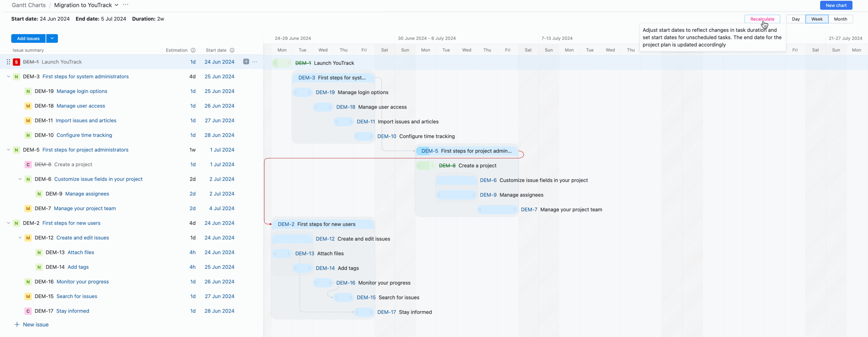Viewport: 868px width, 337px height.
Task: Open the Add issues dropdown arrow
Action: [x=52, y=38]
